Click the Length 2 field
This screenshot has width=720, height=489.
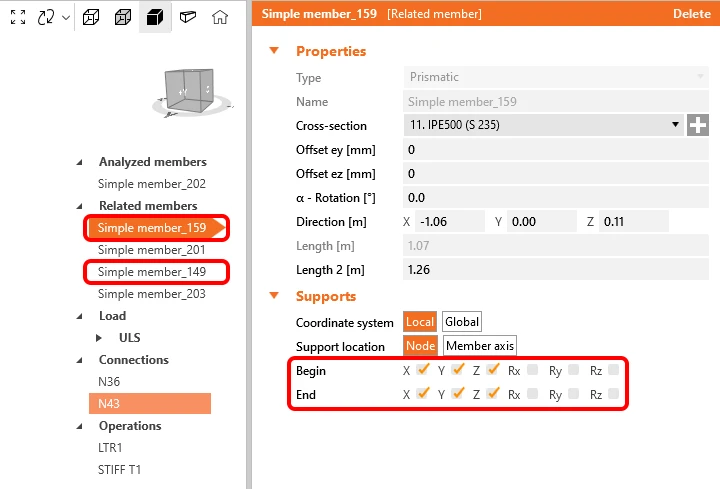coord(556,270)
